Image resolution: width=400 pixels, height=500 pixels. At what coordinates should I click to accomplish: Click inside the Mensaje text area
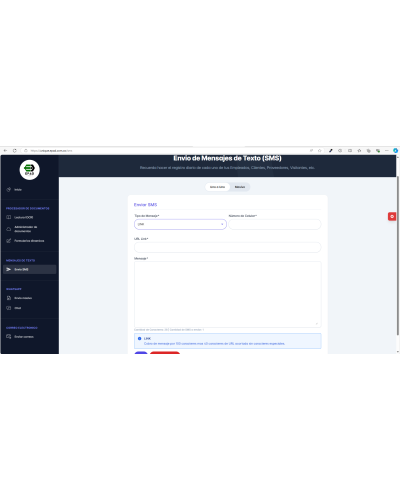(x=228, y=294)
